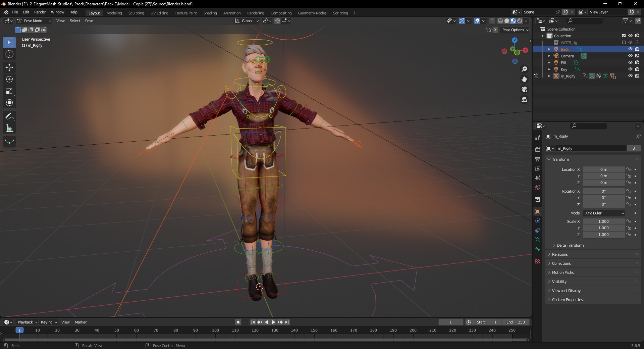Open the Render properties tab
644x349 pixels.
coord(538,149)
